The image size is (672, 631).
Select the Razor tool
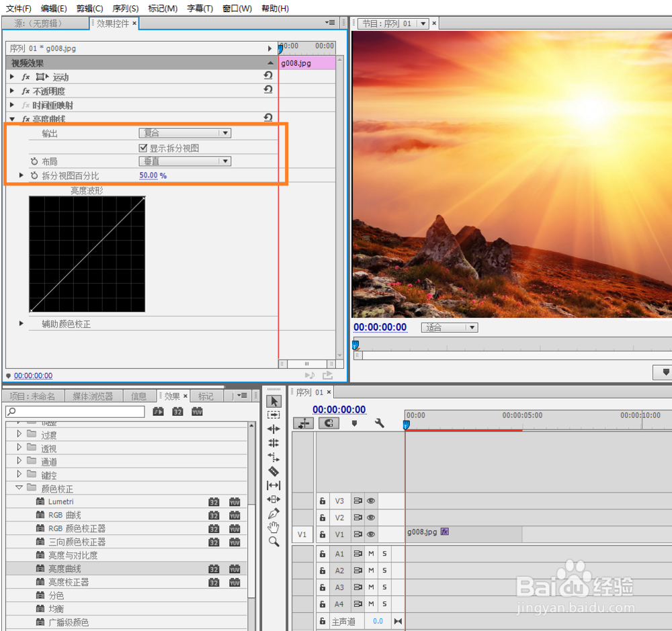pos(274,471)
